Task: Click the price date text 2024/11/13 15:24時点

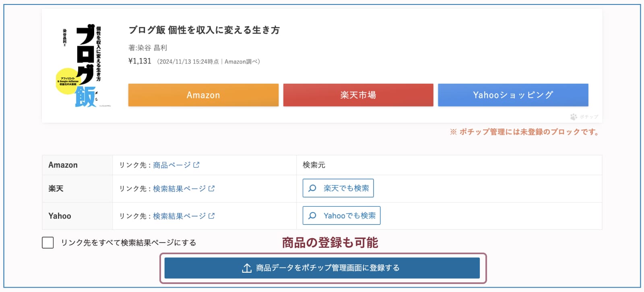Action: click(x=189, y=62)
